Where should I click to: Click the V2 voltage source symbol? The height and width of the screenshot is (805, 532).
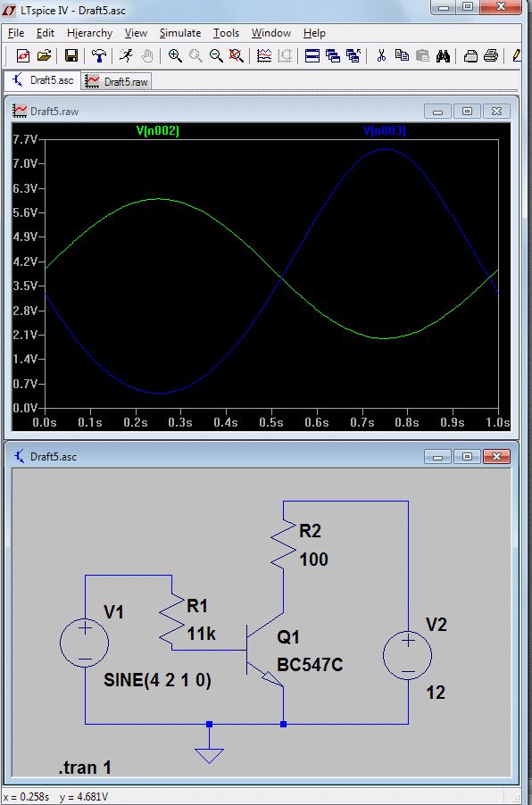[x=408, y=655]
